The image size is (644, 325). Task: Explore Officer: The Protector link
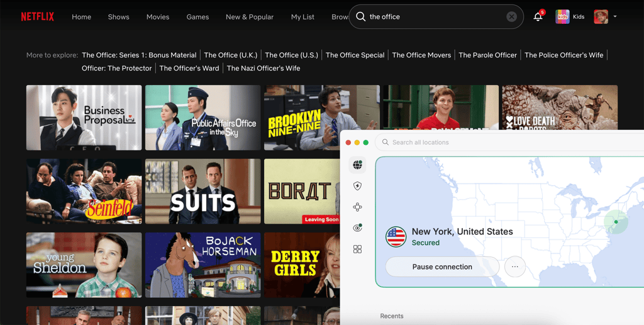point(116,68)
